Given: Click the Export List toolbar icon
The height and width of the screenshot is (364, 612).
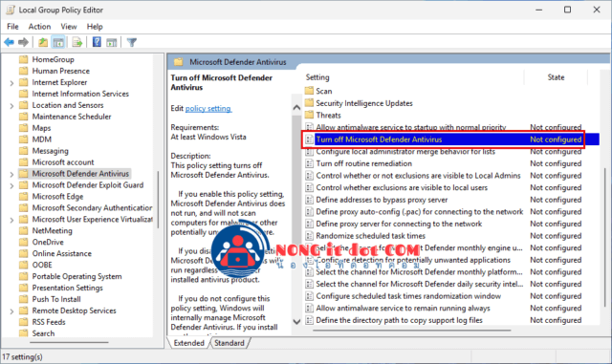Looking at the screenshot, I should (x=76, y=42).
